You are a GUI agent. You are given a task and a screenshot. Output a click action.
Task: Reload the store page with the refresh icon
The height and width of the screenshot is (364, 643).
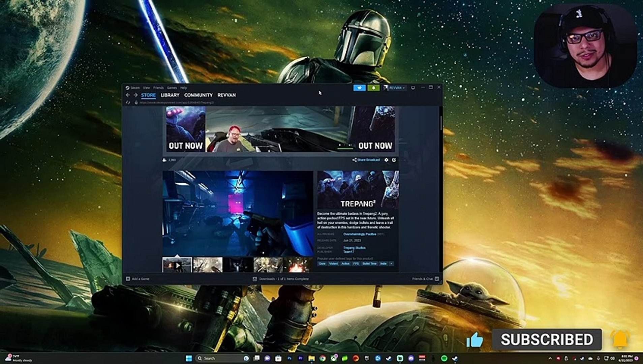click(x=128, y=102)
